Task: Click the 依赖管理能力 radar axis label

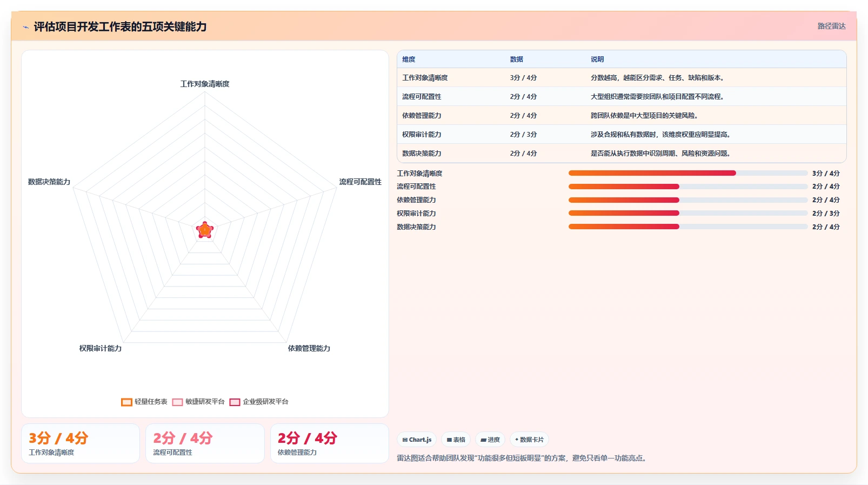Action: (309, 348)
